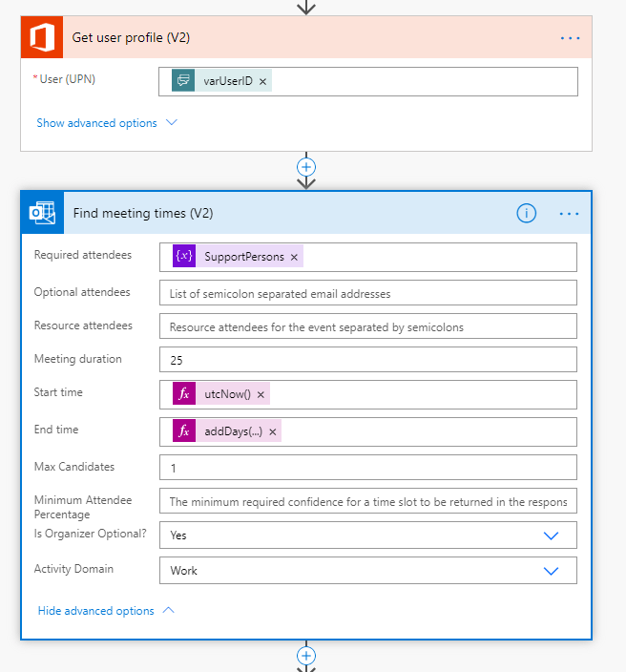626x672 pixels.
Task: Open the Find meeting times ellipsis menu
Action: [570, 214]
